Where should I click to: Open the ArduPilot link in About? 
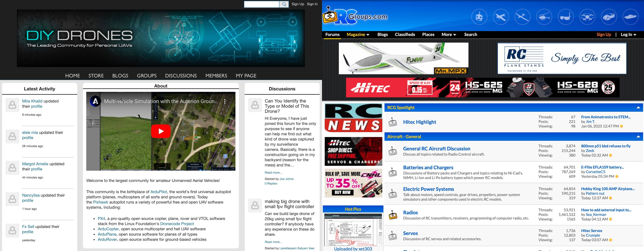pos(159,192)
